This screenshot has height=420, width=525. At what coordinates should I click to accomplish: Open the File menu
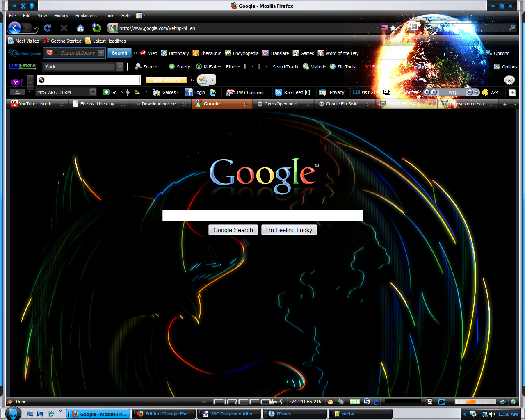tap(12, 16)
